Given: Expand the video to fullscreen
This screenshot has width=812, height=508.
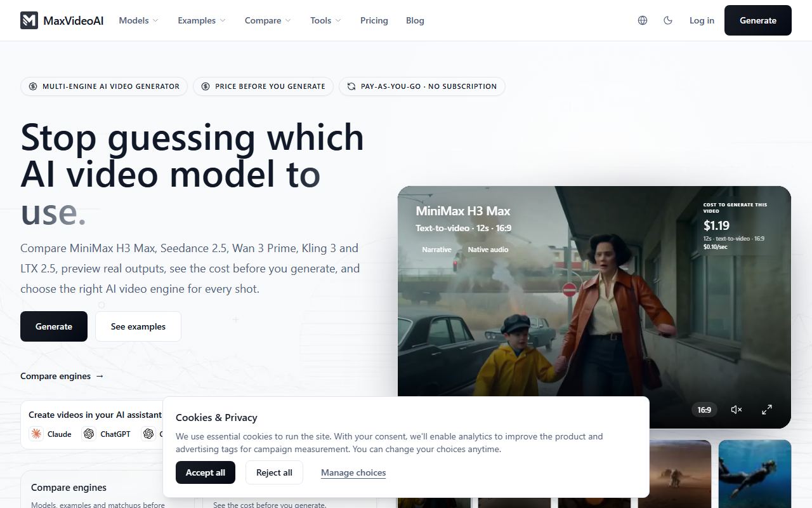Looking at the screenshot, I should (x=767, y=410).
